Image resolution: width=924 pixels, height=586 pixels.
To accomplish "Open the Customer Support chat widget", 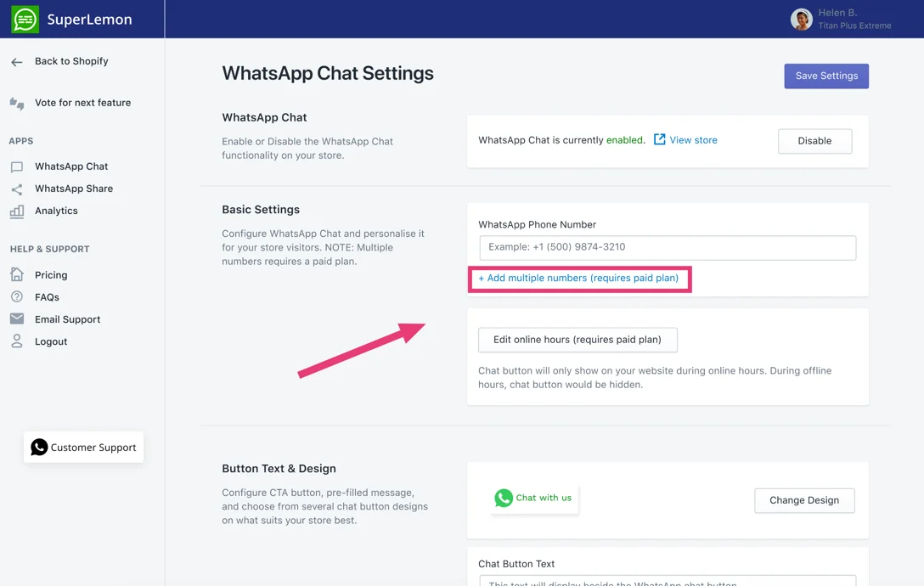I will click(x=83, y=448).
